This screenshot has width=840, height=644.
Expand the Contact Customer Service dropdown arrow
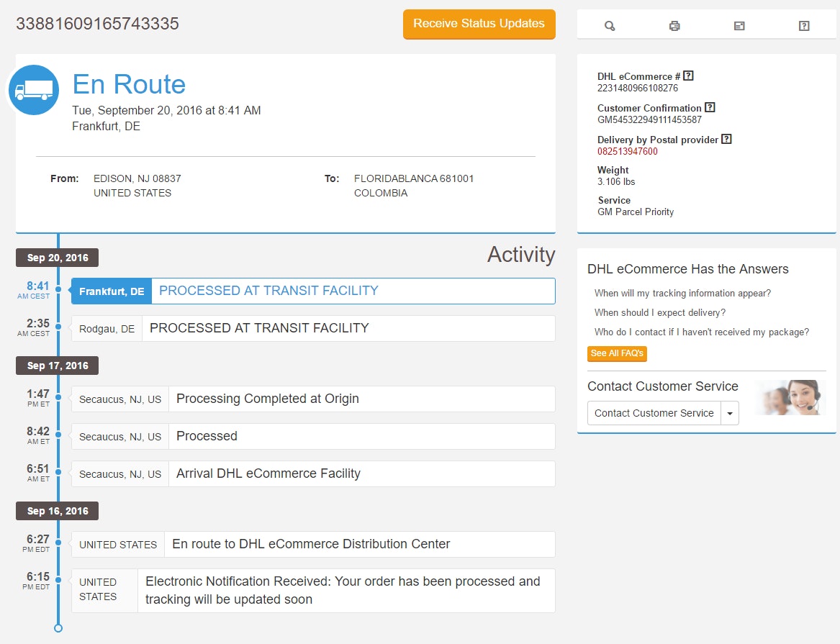(x=730, y=414)
